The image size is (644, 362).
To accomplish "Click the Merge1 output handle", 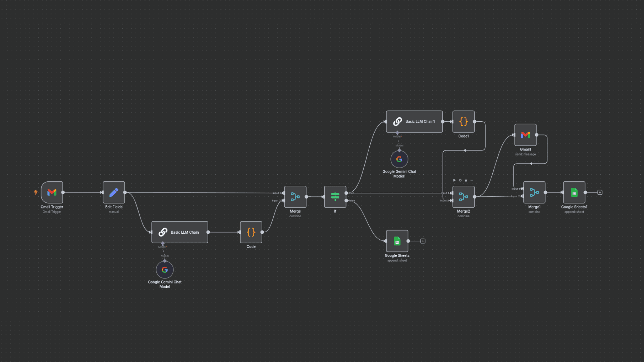I will (545, 192).
